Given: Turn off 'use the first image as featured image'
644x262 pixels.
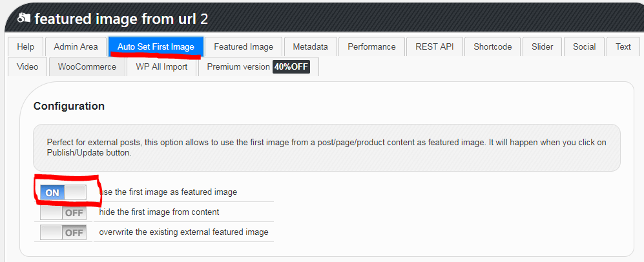Looking at the screenshot, I should tap(63, 192).
